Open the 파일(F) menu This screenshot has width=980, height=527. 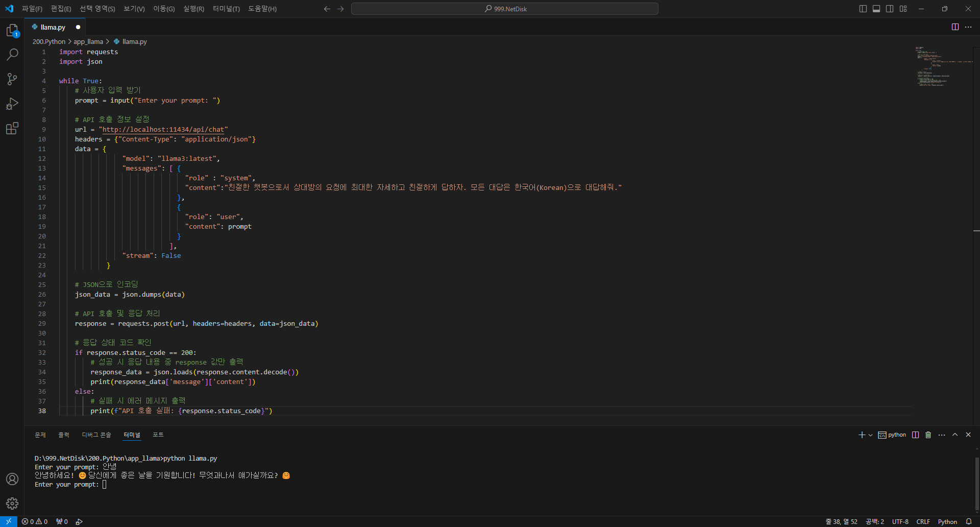(x=32, y=9)
